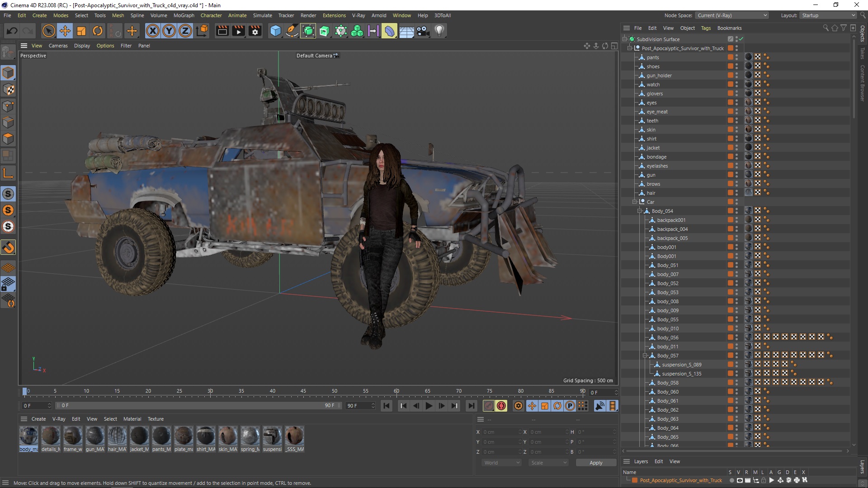This screenshot has width=868, height=488.
Task: Select the Live Selection tool
Action: pos(48,31)
